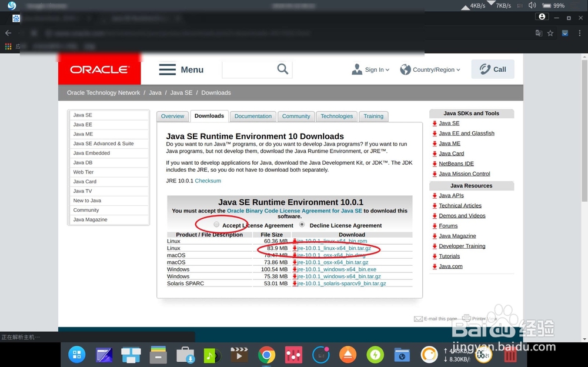Switch to the Downloads tab
Viewport: 588px width, 367px height.
point(209,116)
